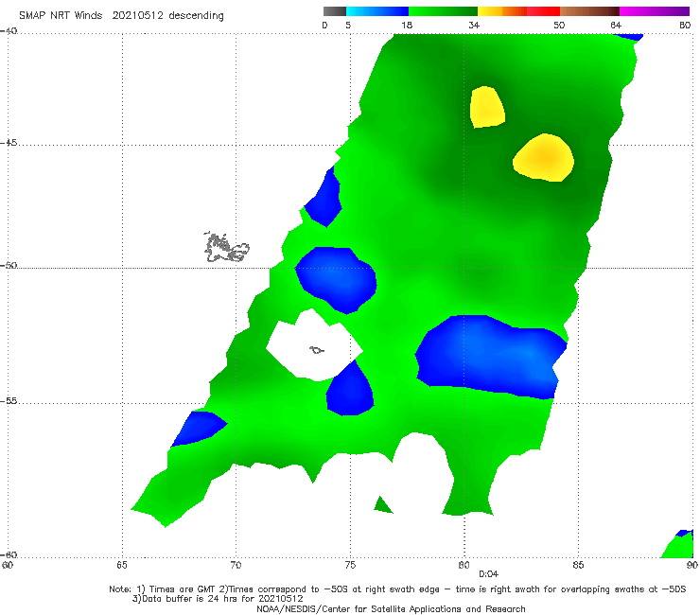Click the swath time label "0:04"
This screenshot has width=700, height=615.
coord(488,574)
